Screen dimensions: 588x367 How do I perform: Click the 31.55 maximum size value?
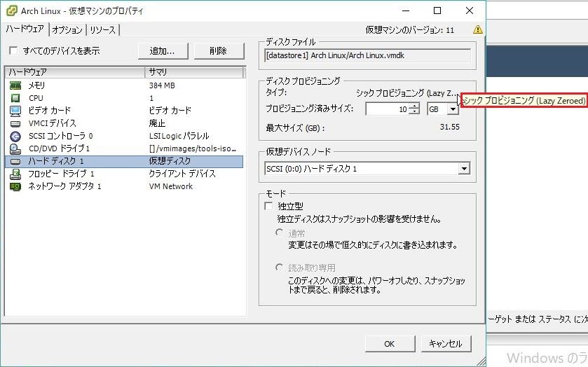(x=450, y=127)
